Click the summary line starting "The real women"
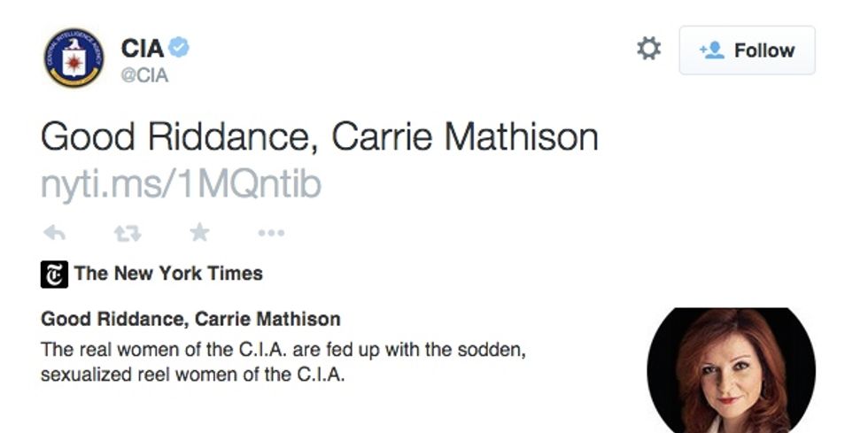Screen dimensions: 868x433 283,349
